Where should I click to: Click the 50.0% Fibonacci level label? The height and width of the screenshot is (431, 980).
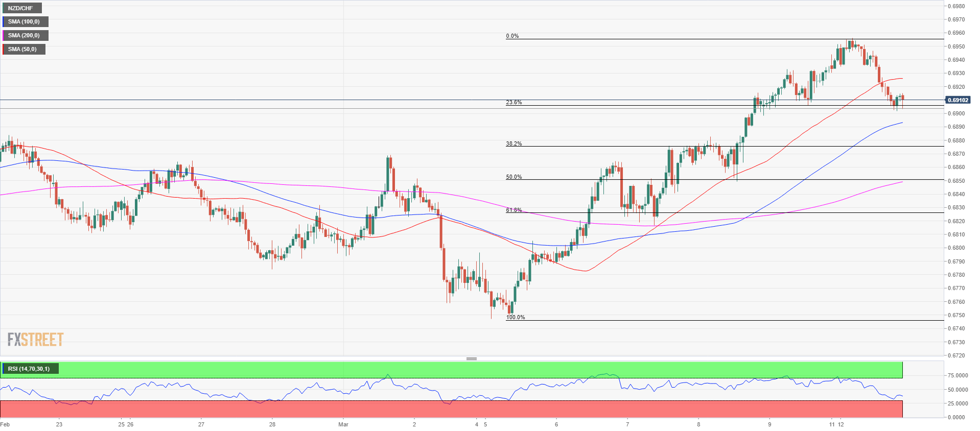coord(514,177)
